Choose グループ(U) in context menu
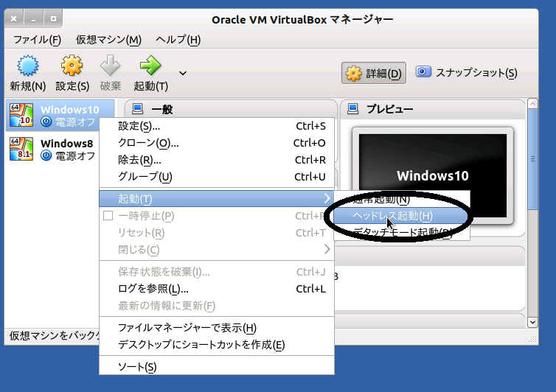This screenshot has height=392, width=556. click(217, 177)
